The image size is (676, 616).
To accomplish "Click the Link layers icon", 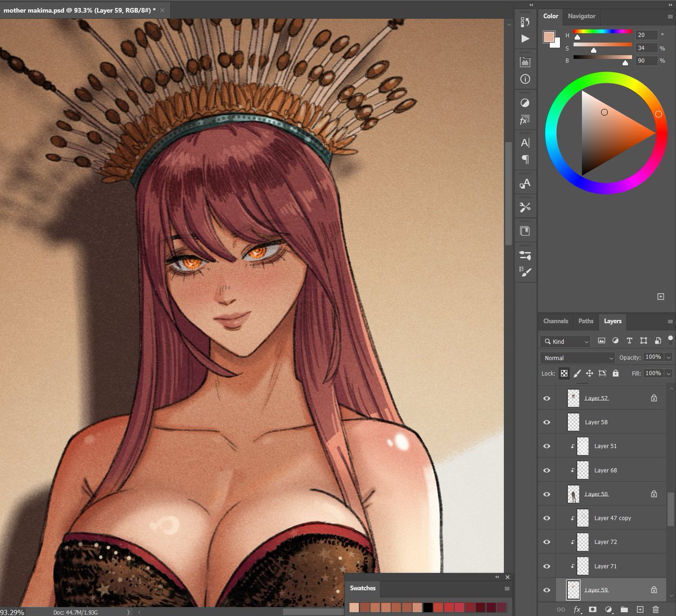I will [561, 609].
